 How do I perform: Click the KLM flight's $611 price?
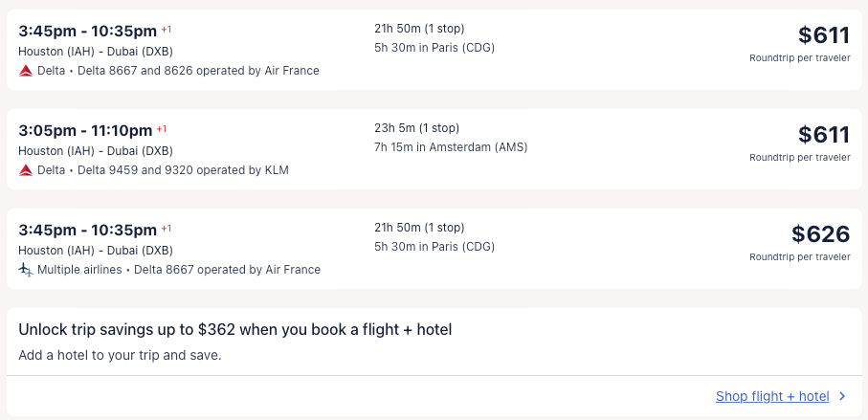click(824, 135)
